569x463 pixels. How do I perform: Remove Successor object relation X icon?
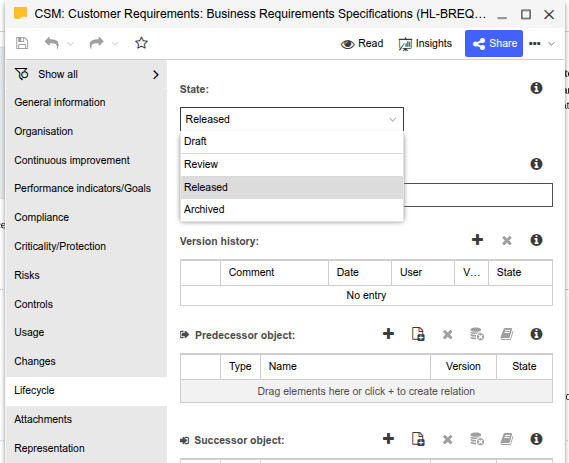[447, 440]
